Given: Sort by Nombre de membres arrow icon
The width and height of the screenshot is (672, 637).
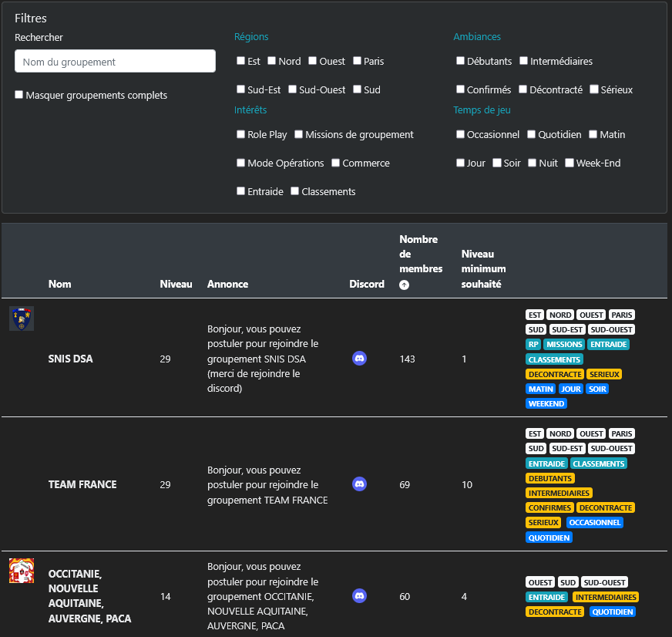Looking at the screenshot, I should click(404, 285).
